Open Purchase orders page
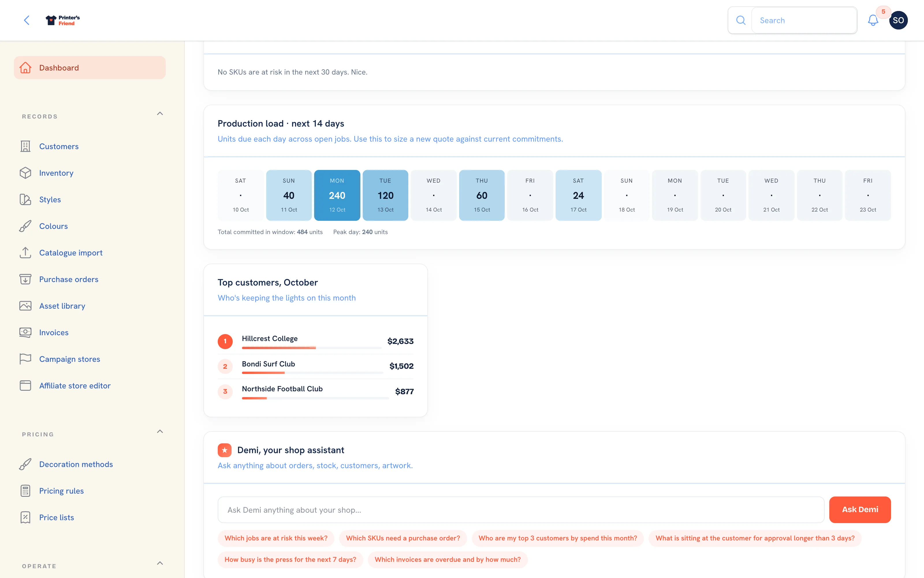 [90, 279]
